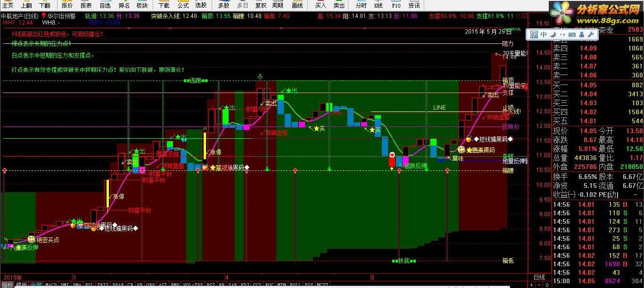Switch to K线 candlestick chart
Image resolution: width=644 pixels, height=288 pixels.
point(378,6)
